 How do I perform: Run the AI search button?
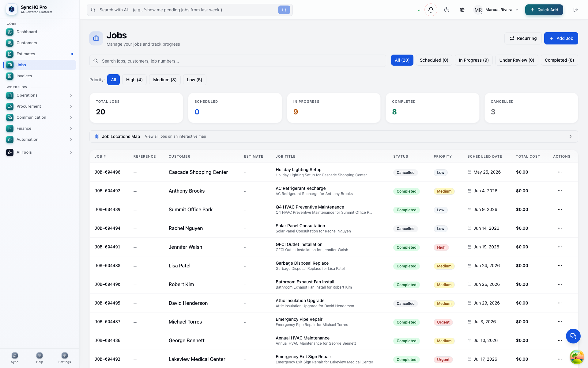(x=284, y=10)
